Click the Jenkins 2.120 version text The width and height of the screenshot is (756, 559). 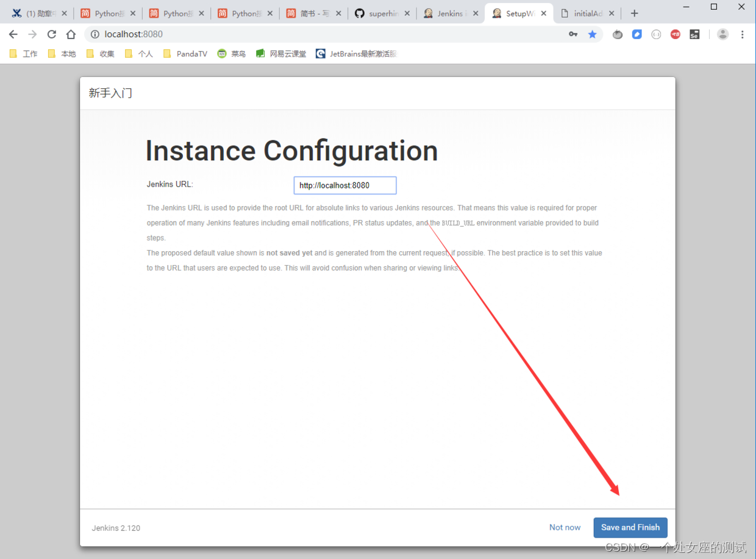pyautogui.click(x=116, y=528)
